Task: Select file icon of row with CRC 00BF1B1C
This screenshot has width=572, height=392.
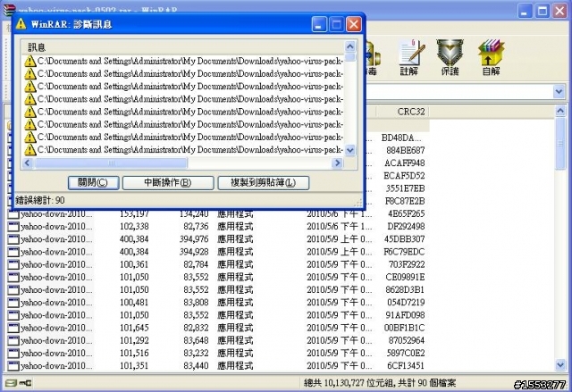Action: click(13, 328)
